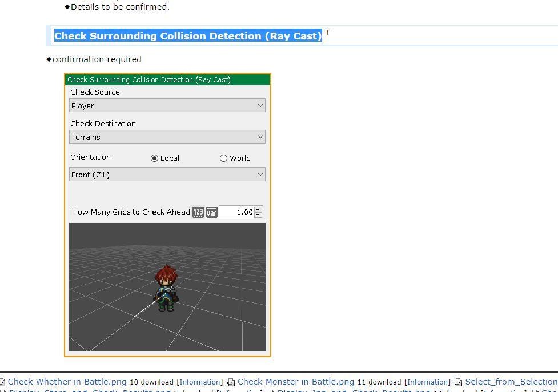The height and width of the screenshot is (392, 558).
Task: Select the World orientation radio button
Action: (x=223, y=159)
